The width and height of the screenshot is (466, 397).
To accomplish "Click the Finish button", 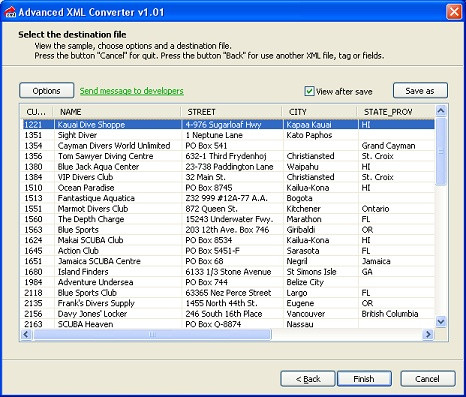I will pyautogui.click(x=364, y=379).
